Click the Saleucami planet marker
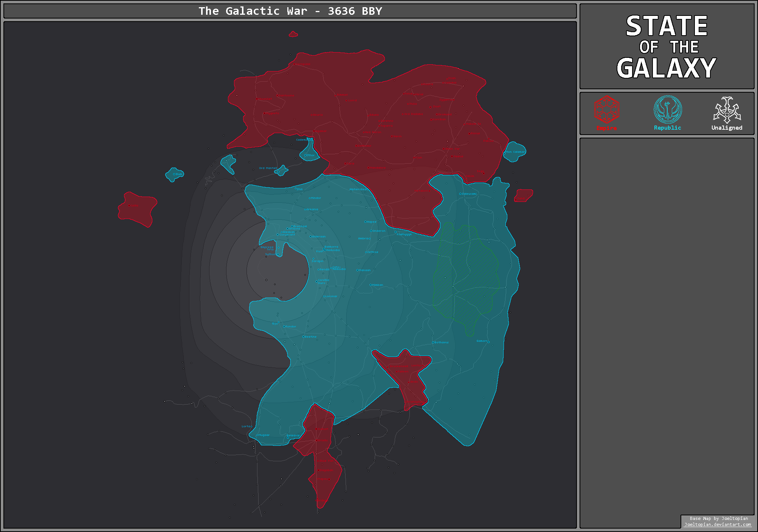 pyautogui.click(x=460, y=194)
